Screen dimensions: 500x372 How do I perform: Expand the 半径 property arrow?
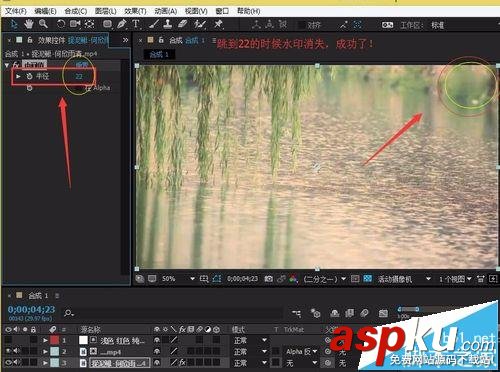point(19,76)
